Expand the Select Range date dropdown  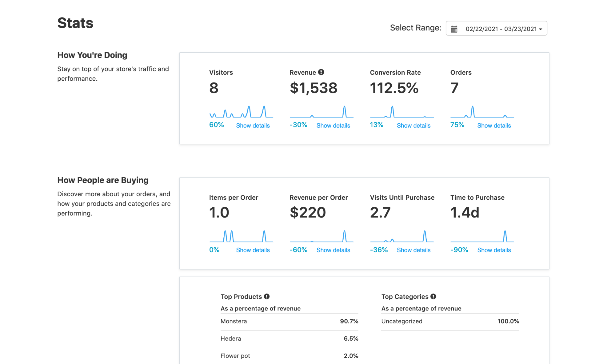[x=496, y=28]
